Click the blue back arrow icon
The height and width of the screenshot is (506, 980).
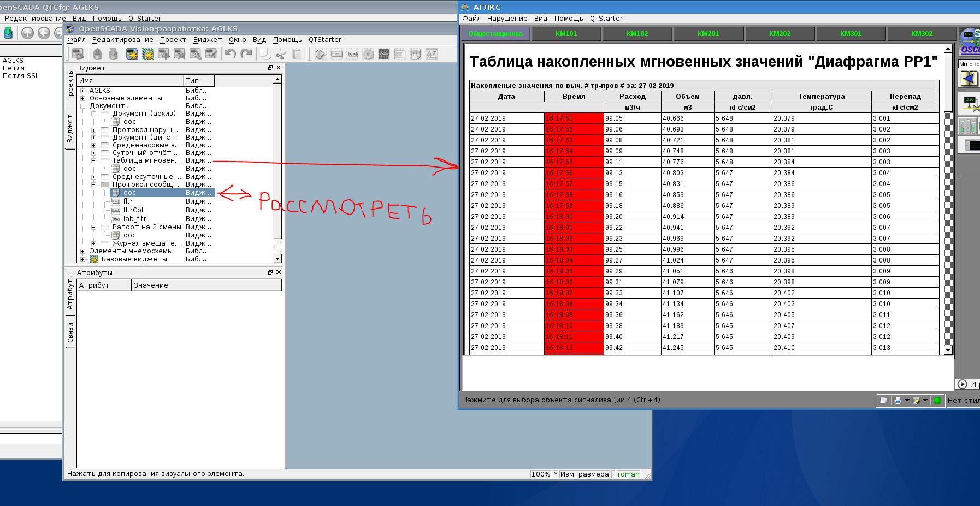pyautogui.click(x=969, y=79)
